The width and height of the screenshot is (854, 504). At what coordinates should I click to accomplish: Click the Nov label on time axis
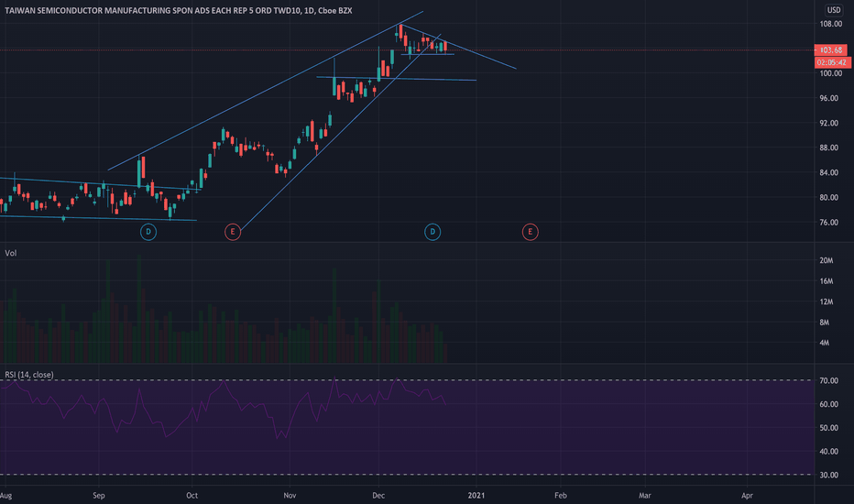coord(290,495)
